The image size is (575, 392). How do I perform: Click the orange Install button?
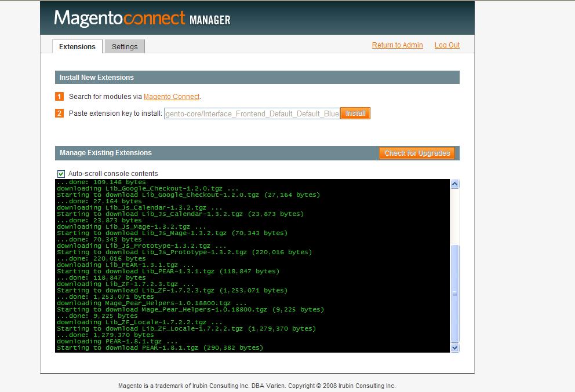point(355,113)
